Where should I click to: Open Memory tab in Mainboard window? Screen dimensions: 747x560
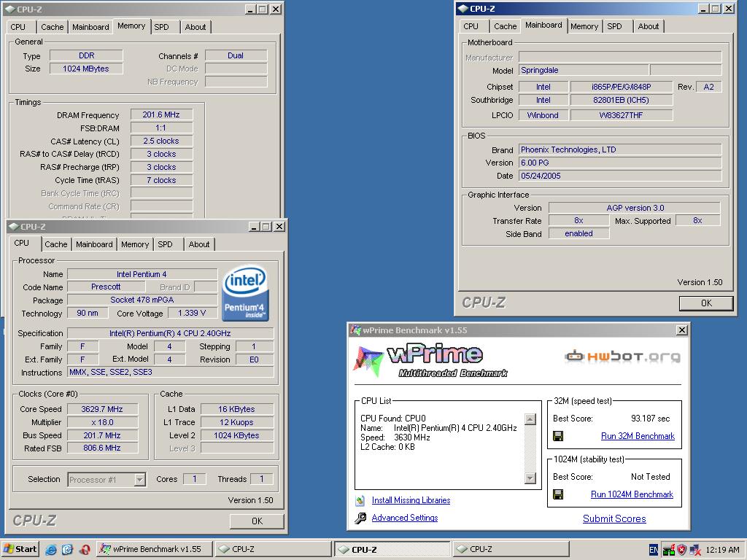coord(584,27)
